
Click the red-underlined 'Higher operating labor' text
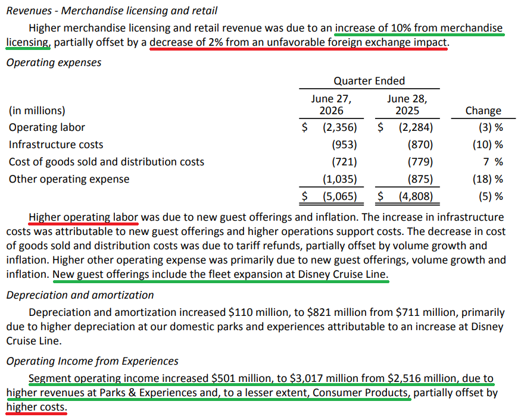pos(83,217)
